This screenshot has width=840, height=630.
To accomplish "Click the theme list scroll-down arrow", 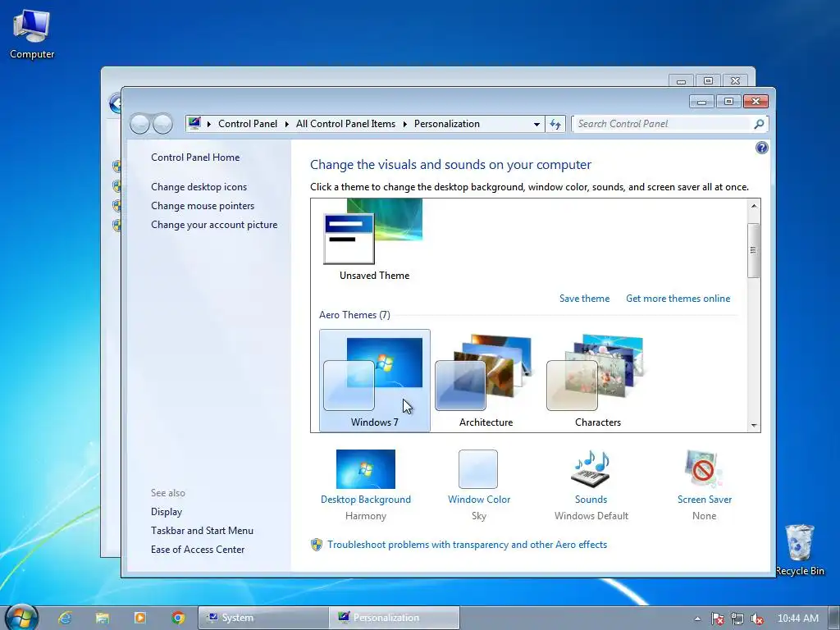I will pos(753,426).
